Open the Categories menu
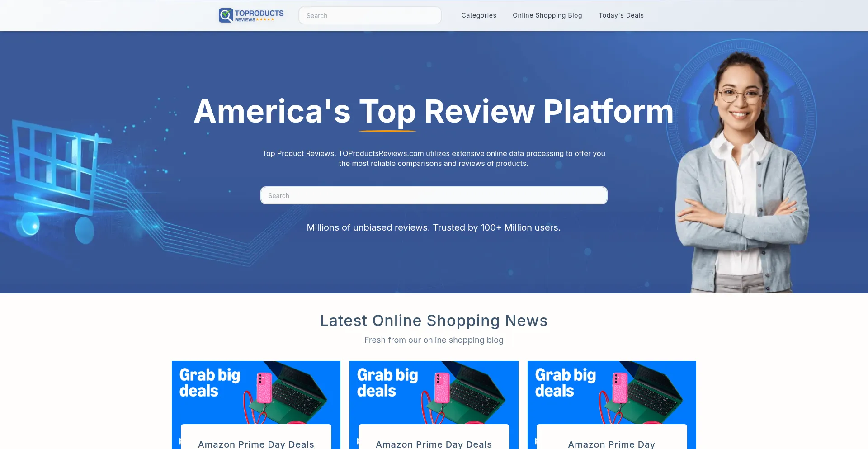This screenshot has width=868, height=449. pos(479,15)
